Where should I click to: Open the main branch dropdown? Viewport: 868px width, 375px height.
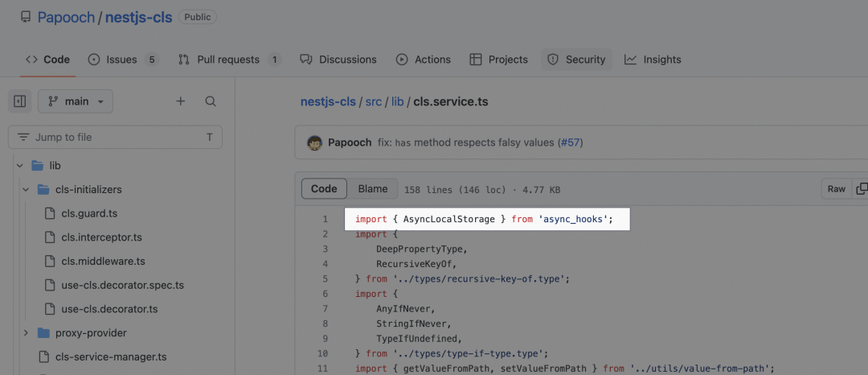76,101
